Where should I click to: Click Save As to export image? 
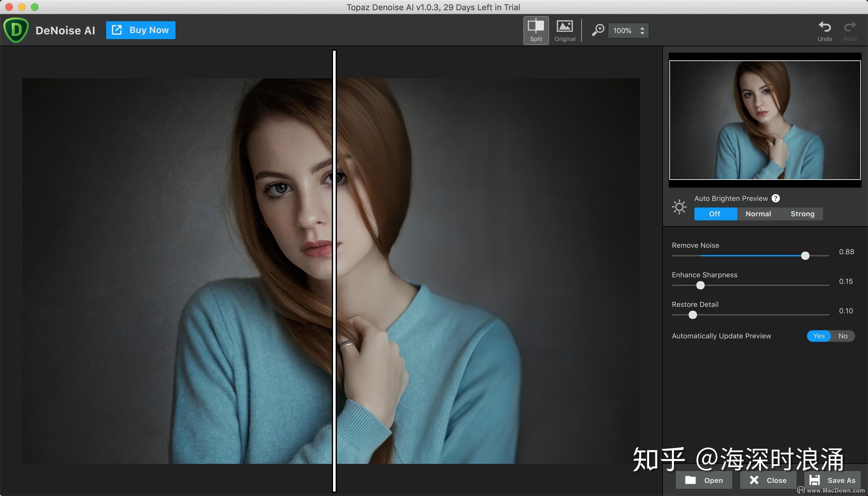pos(833,480)
